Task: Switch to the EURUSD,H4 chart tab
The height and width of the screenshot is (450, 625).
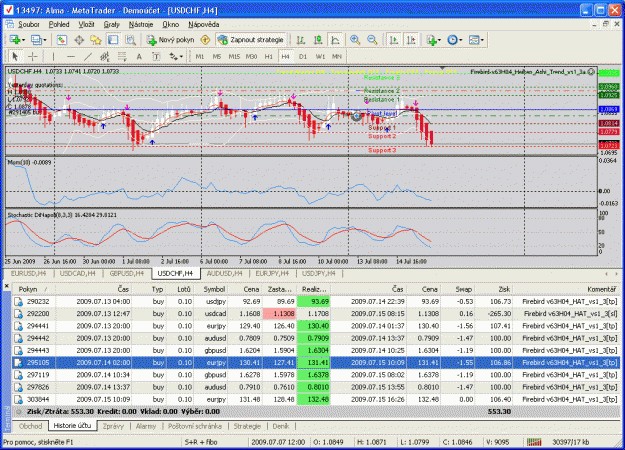Action: tap(28, 273)
